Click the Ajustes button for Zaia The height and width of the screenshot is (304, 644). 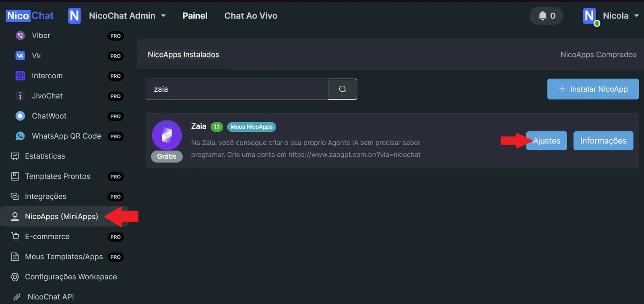tap(547, 141)
